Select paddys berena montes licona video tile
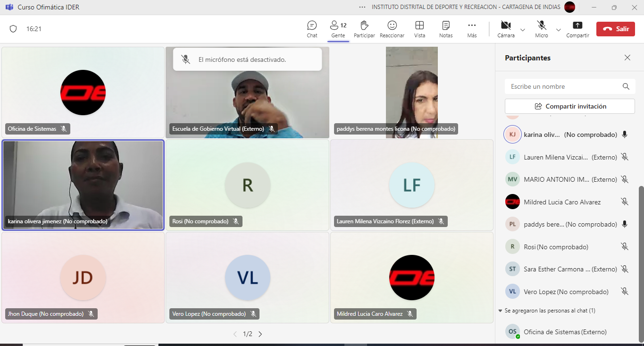This screenshot has height=346, width=644. [411, 92]
